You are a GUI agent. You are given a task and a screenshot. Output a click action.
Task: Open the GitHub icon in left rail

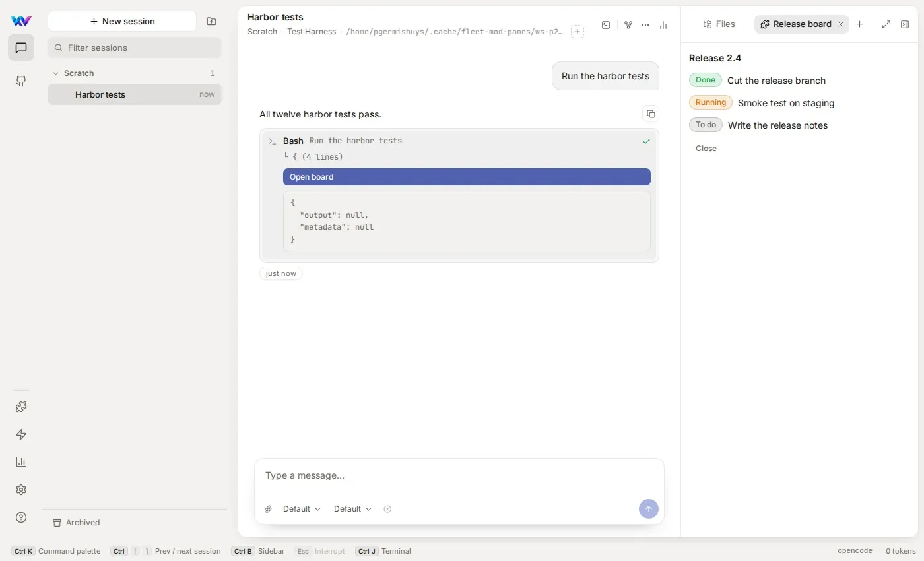(21, 81)
